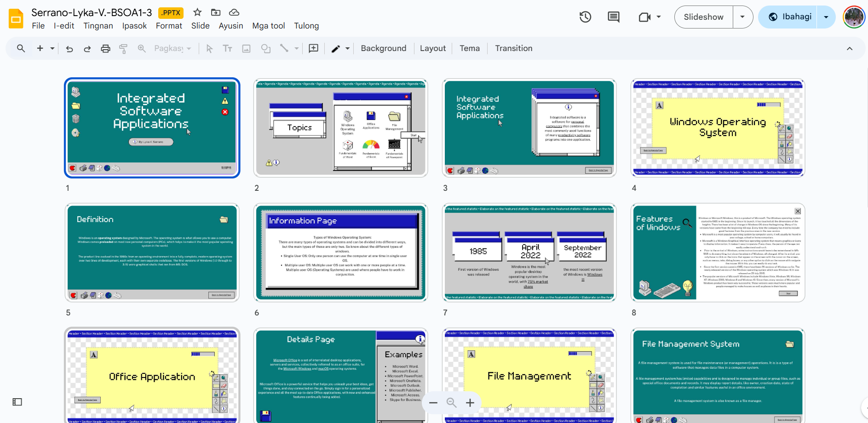
Task: Open the comments history icon
Action: coord(614,17)
